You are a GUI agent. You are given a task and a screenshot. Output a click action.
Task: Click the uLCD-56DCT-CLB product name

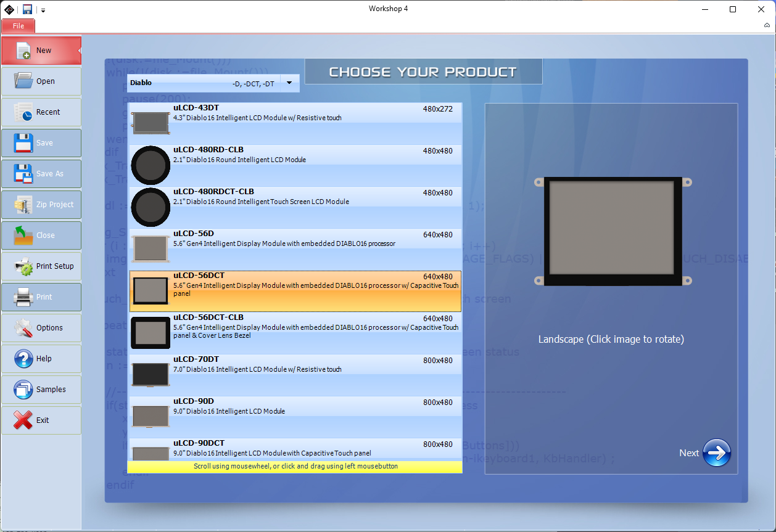208,317
